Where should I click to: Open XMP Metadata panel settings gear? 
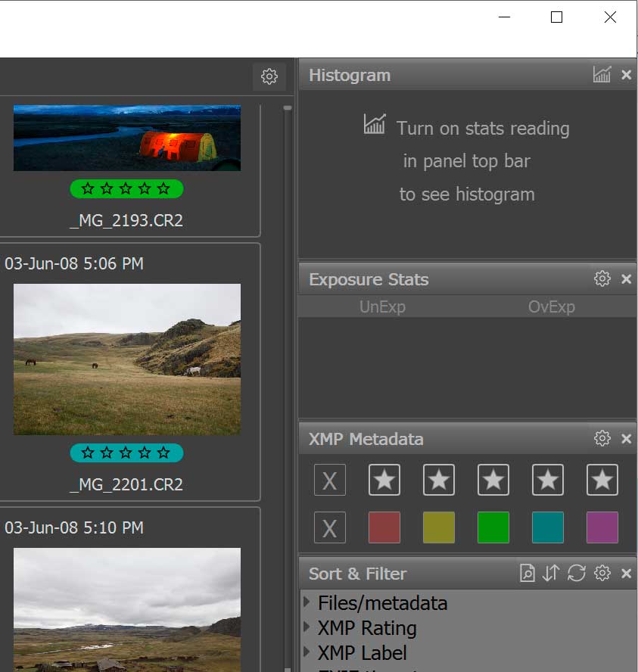point(602,439)
